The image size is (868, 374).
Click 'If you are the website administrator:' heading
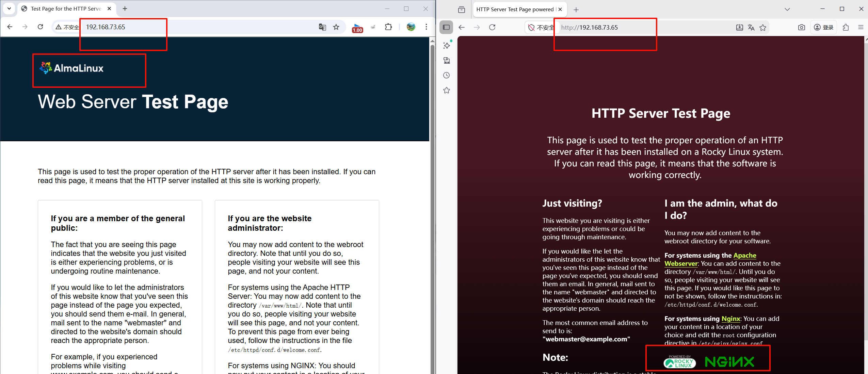270,223
